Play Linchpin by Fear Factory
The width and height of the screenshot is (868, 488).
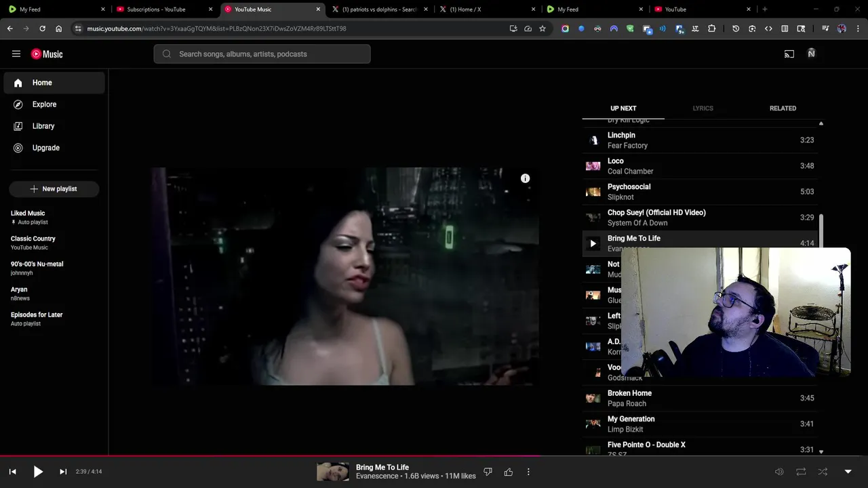click(700, 140)
